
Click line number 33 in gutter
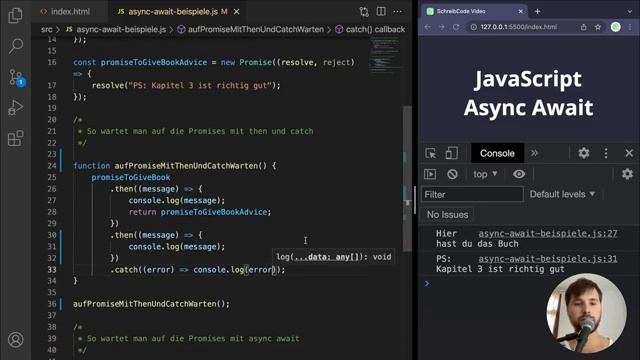click(x=52, y=269)
